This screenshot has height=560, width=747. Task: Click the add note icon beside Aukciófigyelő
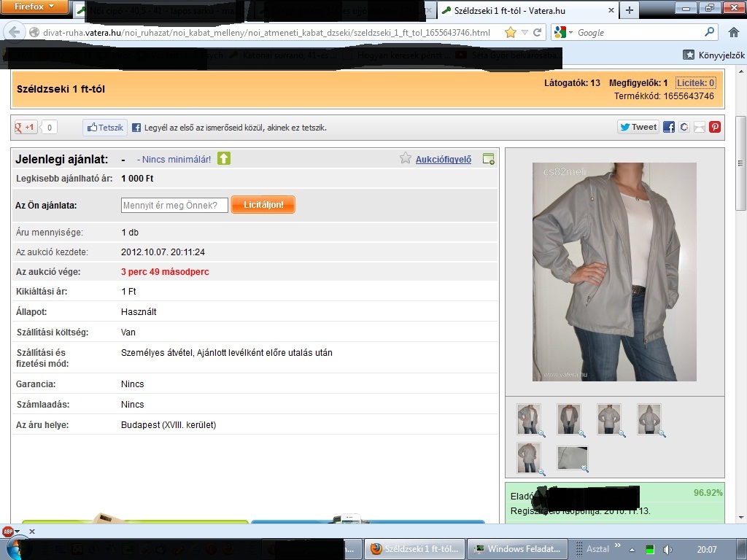click(x=488, y=159)
